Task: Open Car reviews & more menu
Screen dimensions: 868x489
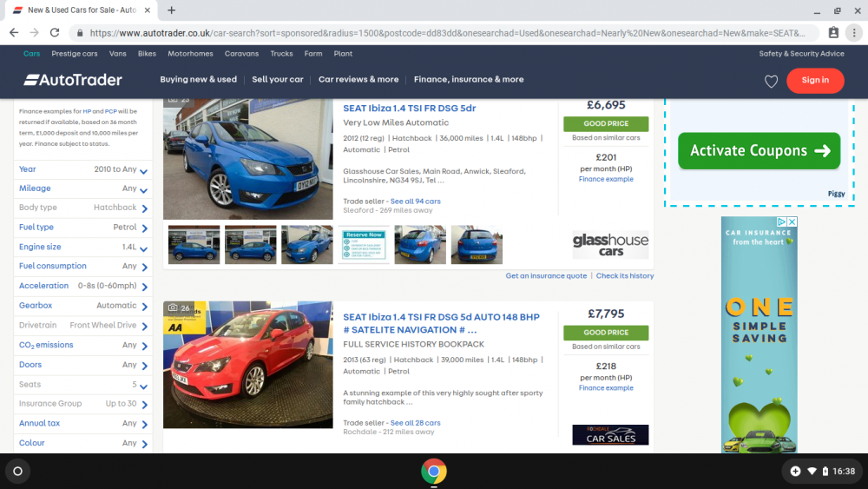Action: pos(358,79)
